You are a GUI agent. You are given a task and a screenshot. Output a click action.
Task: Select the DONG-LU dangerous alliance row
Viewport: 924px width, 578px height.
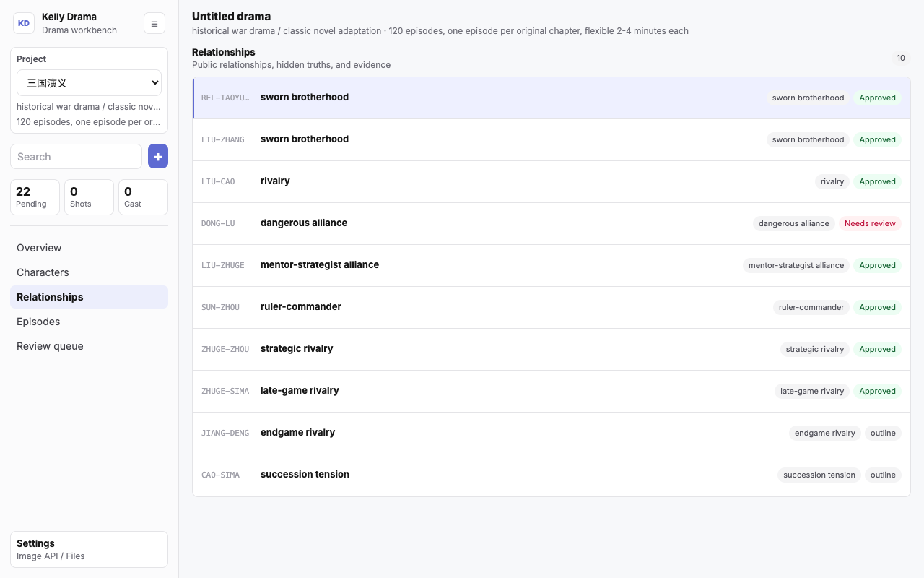[x=552, y=223]
